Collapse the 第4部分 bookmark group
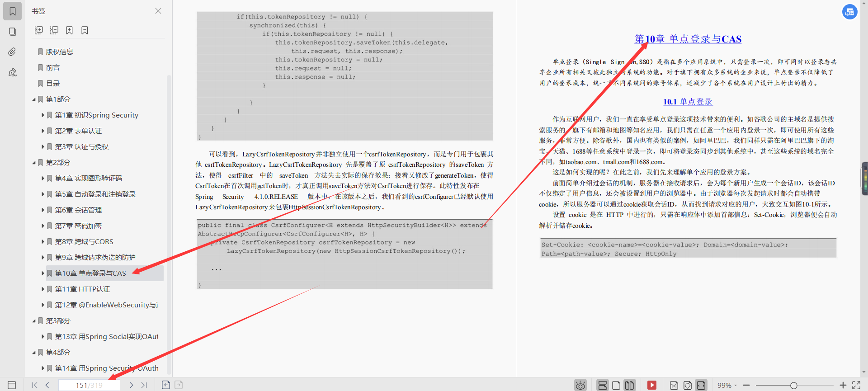This screenshot has height=391, width=868. click(x=34, y=353)
